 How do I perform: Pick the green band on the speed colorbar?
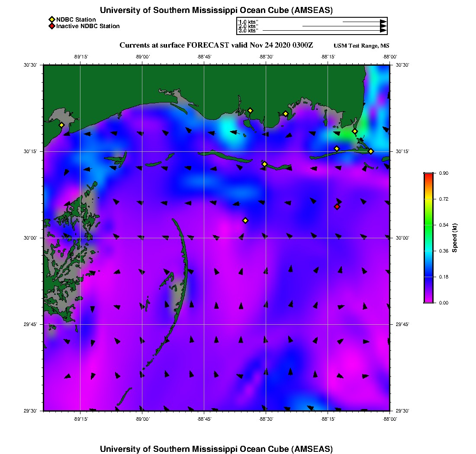[428, 225]
